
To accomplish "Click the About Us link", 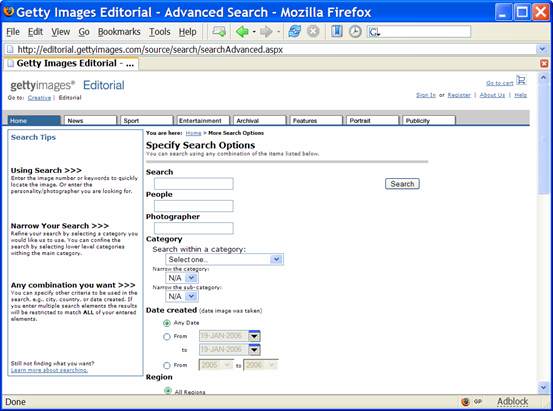I will [x=492, y=95].
